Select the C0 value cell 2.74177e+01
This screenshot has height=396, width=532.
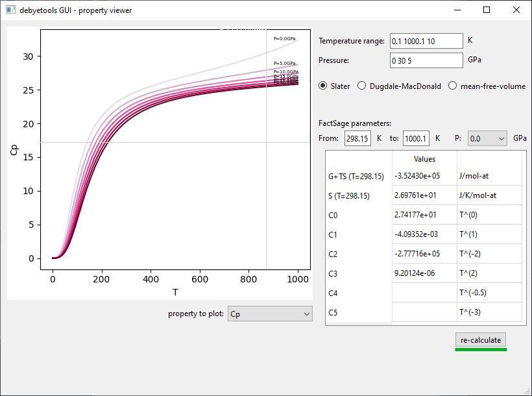coord(424,215)
